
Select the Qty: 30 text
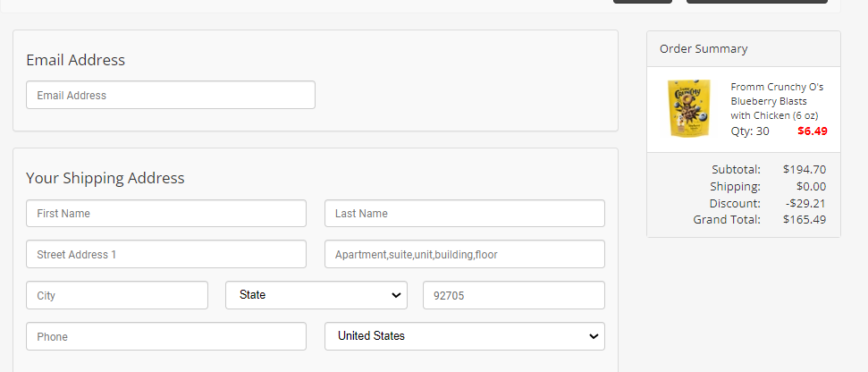pos(749,131)
